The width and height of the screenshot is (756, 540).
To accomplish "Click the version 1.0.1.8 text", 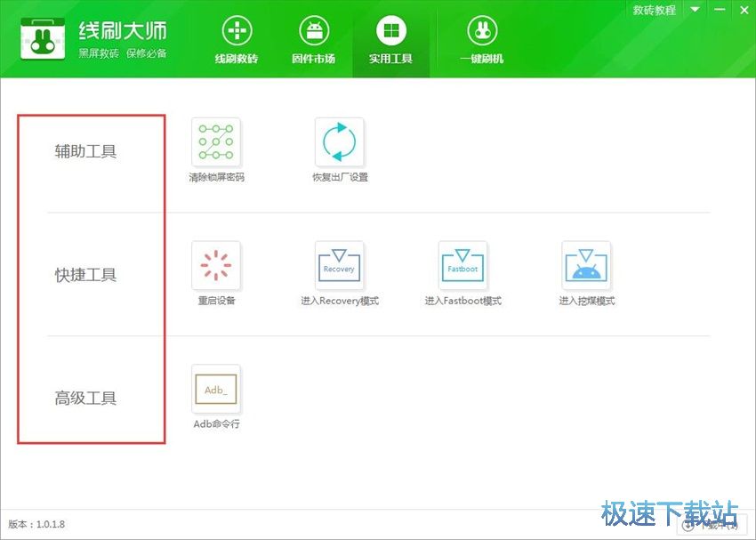I will click(36, 524).
